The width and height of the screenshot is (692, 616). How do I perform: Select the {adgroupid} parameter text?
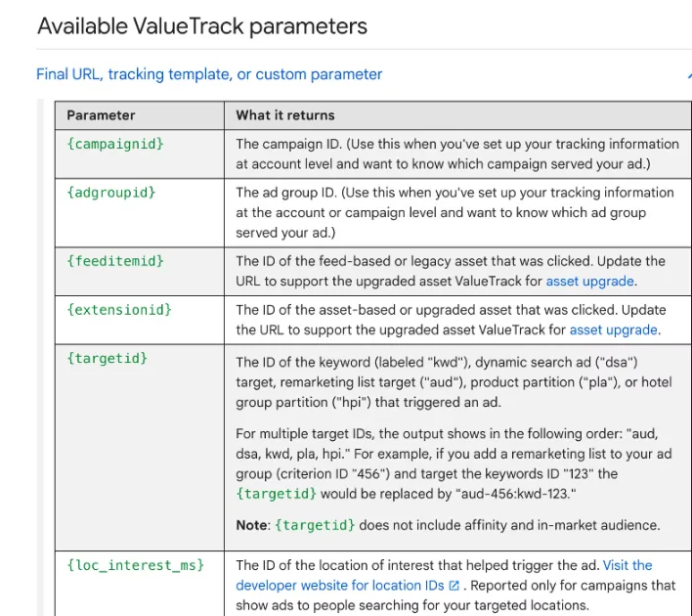point(111,193)
